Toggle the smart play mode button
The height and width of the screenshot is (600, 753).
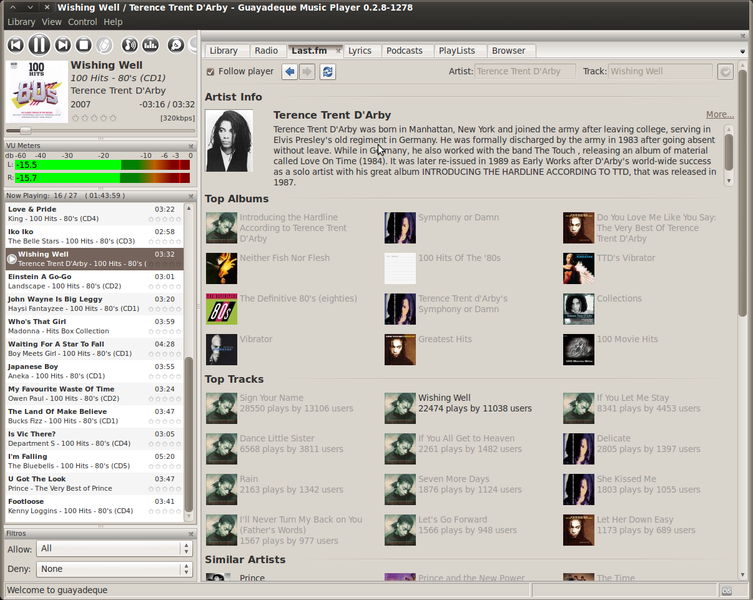click(x=176, y=45)
